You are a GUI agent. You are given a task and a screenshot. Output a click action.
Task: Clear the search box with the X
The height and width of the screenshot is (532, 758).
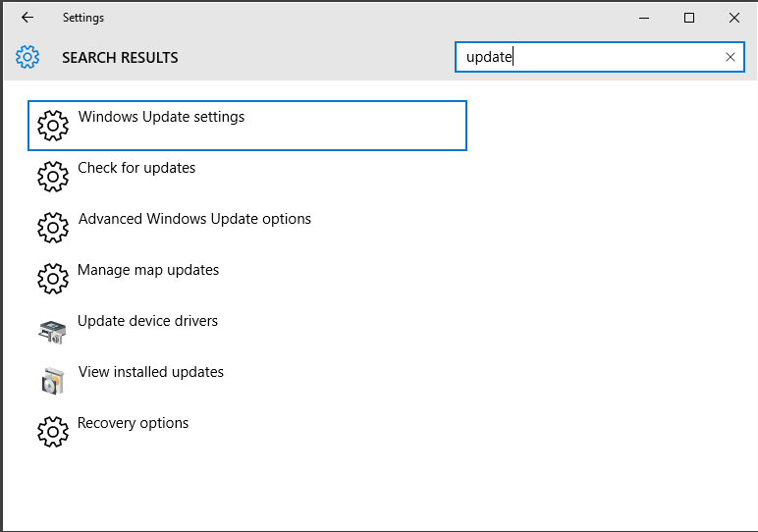[x=730, y=57]
